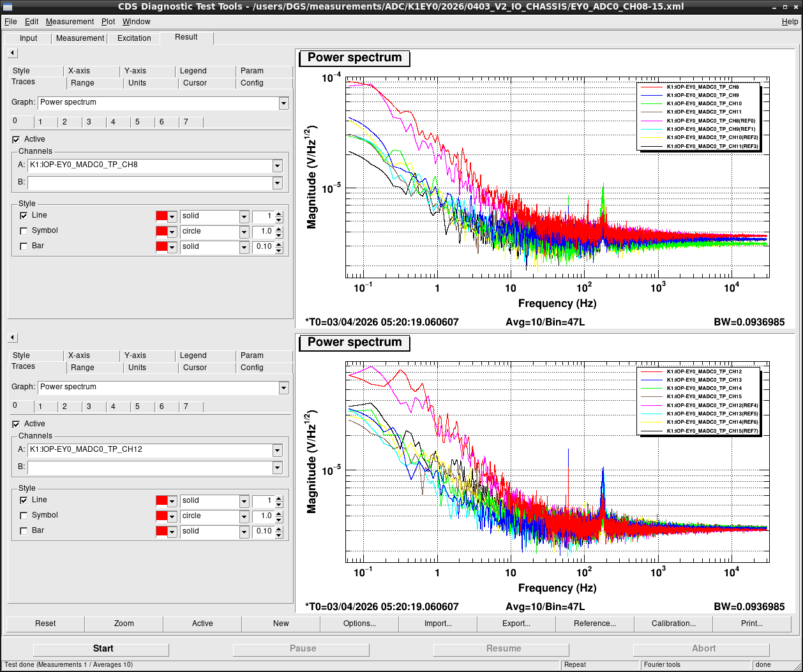
Task: Click the Calibration... button
Action: click(x=673, y=623)
